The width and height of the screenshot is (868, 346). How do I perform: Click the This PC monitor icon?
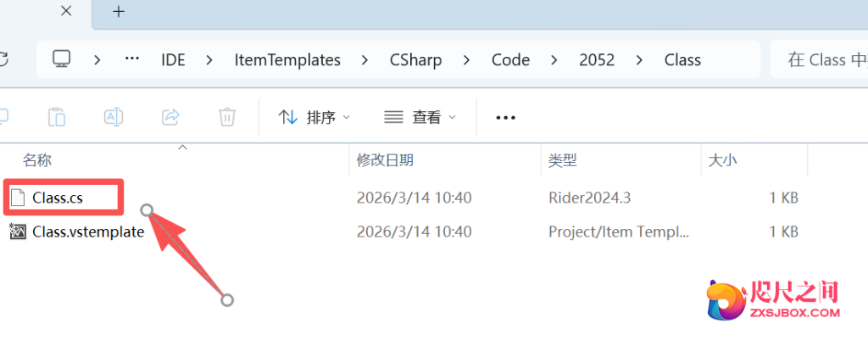[x=61, y=59]
